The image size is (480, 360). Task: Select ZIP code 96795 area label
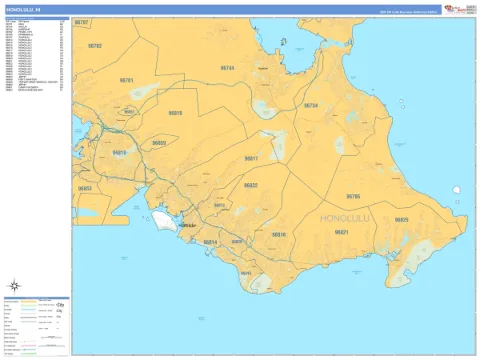click(353, 197)
